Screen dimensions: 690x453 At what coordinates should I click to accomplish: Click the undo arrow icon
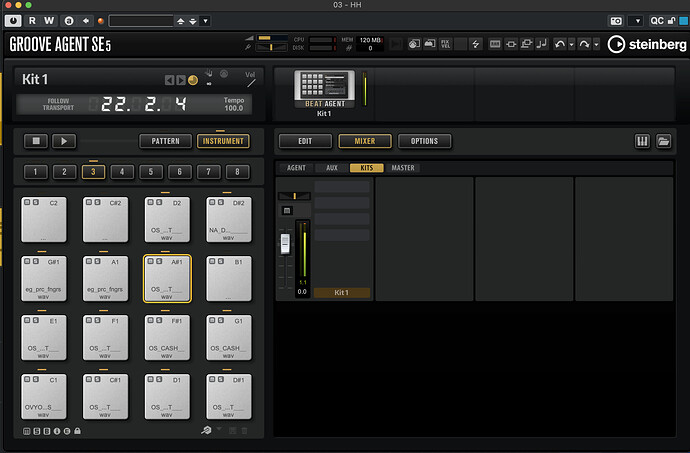[559, 44]
